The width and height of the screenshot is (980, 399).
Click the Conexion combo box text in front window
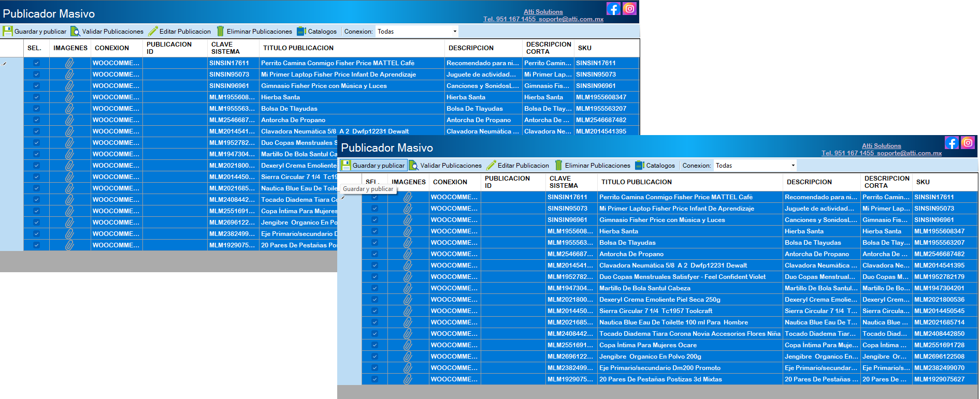pos(750,166)
